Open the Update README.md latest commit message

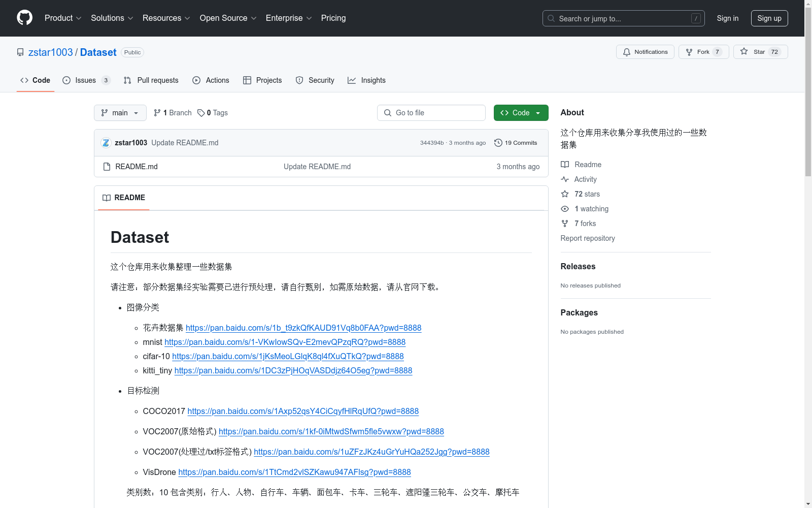tap(185, 143)
